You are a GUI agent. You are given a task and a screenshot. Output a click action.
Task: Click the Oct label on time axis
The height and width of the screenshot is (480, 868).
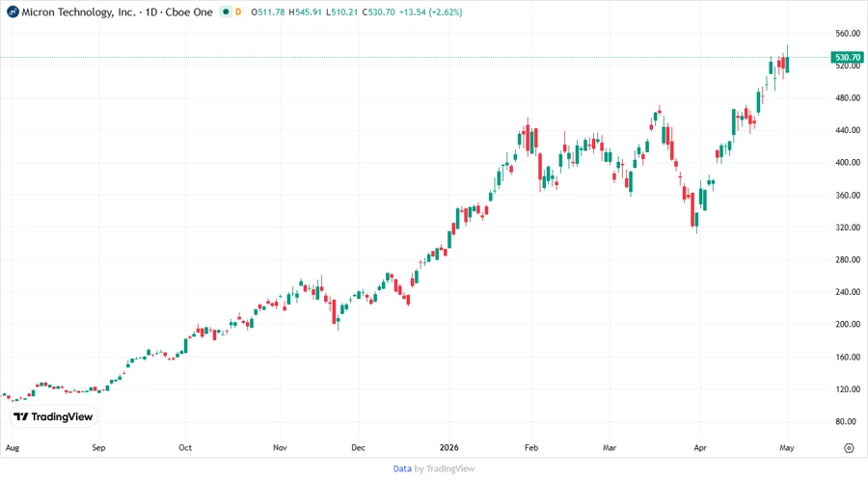(185, 447)
